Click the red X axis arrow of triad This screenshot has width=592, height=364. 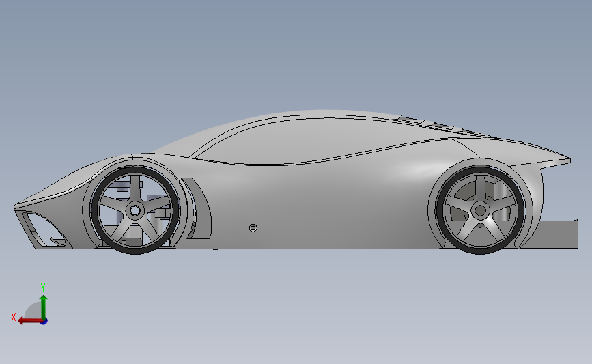[x=29, y=321]
